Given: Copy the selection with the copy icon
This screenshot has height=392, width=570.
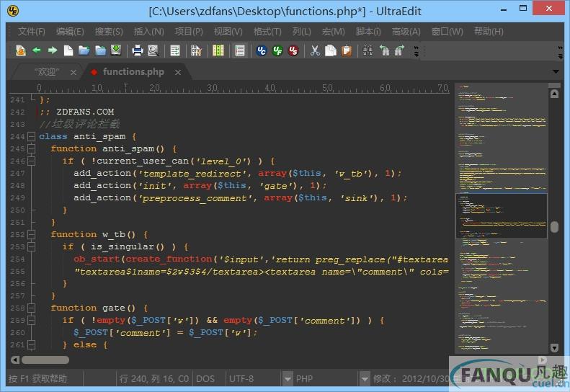Looking at the screenshot, I should 331,50.
